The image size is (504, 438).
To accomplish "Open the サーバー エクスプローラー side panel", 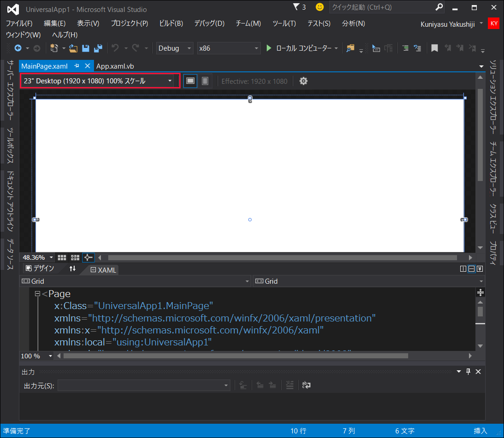I will (x=10, y=90).
